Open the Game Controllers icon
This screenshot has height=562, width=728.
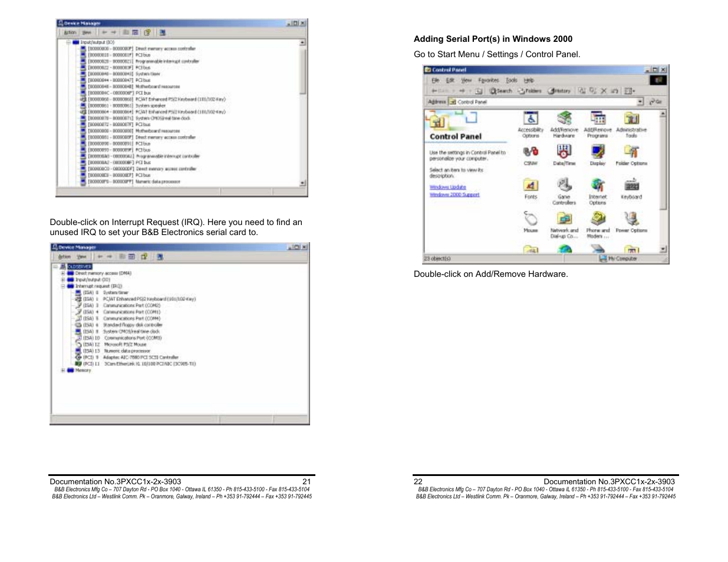[564, 192]
